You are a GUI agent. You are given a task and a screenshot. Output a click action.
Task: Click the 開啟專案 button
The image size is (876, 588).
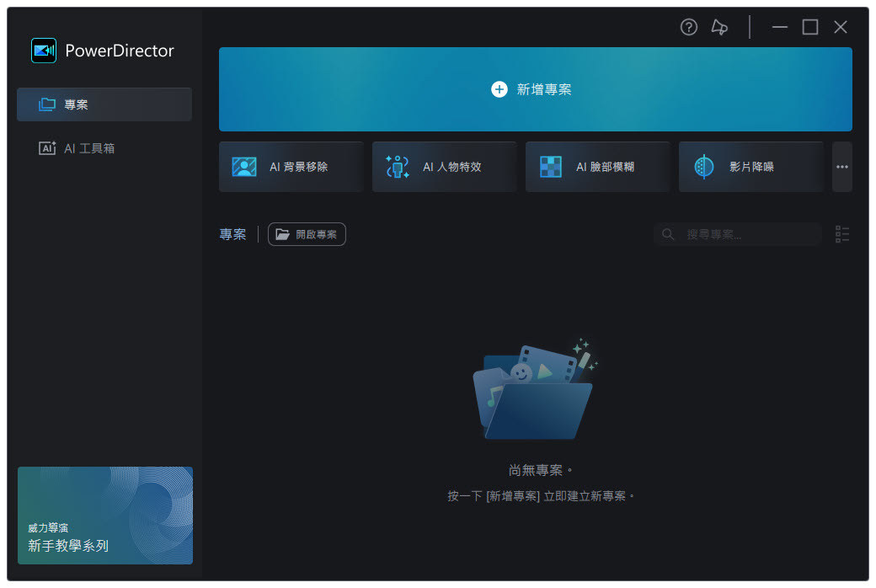(307, 234)
